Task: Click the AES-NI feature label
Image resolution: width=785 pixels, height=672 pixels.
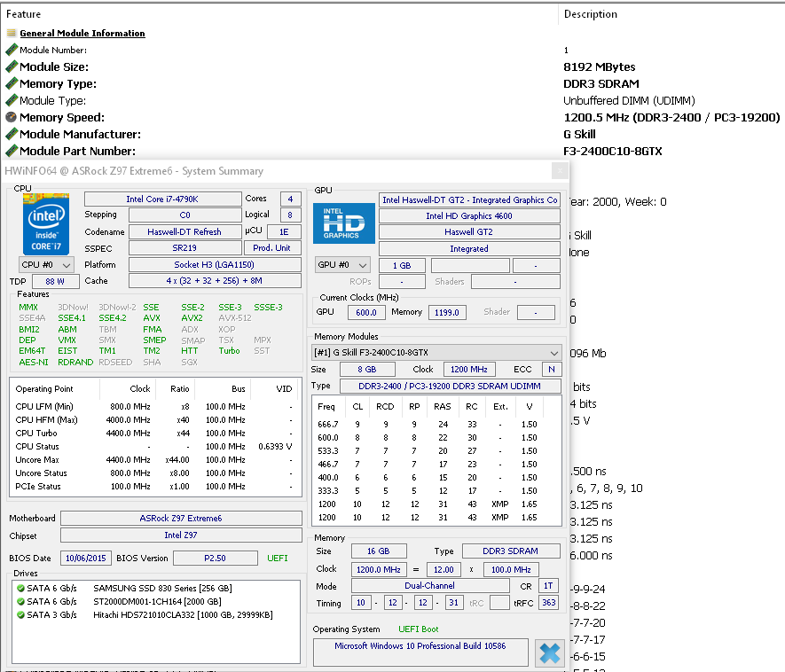Action: click(34, 363)
